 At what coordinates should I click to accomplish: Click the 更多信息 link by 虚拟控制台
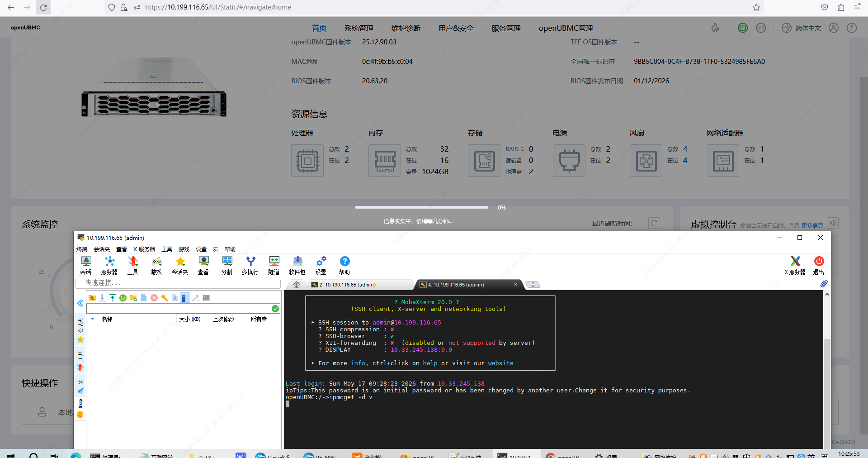(812, 225)
